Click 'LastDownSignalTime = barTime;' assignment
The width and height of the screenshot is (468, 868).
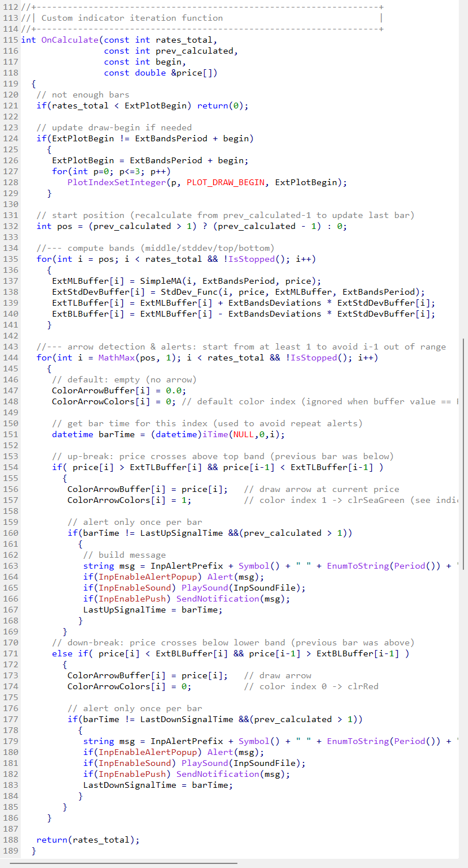coord(158,785)
